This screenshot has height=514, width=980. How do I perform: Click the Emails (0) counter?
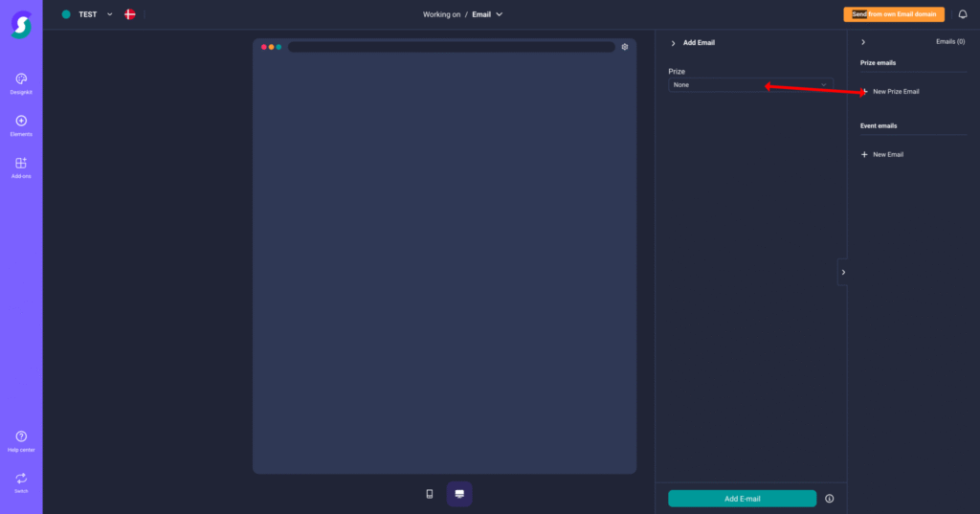pyautogui.click(x=950, y=42)
